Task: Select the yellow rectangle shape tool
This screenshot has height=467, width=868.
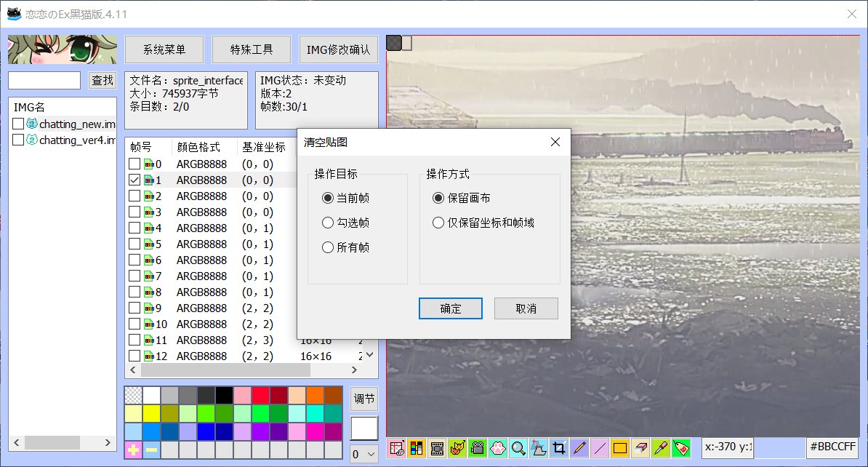Action: (620, 448)
